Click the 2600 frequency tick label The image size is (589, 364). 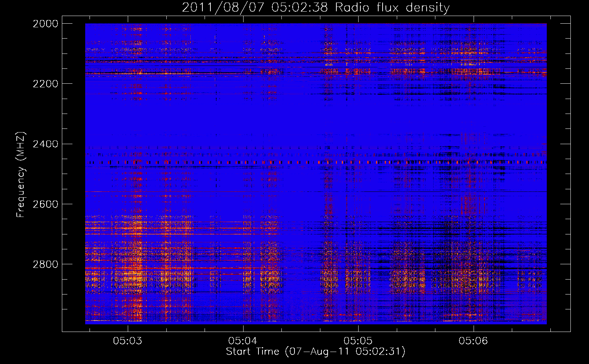[x=46, y=204]
